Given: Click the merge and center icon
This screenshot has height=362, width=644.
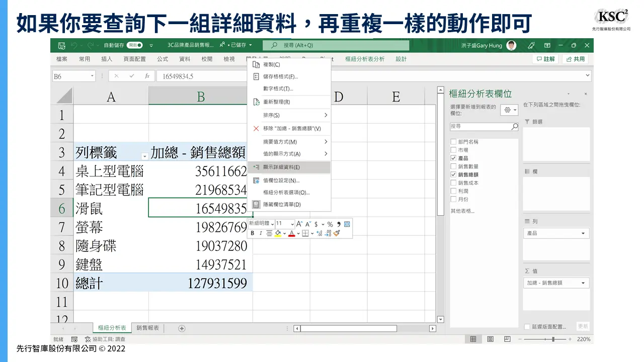Looking at the screenshot, I should [347, 224].
